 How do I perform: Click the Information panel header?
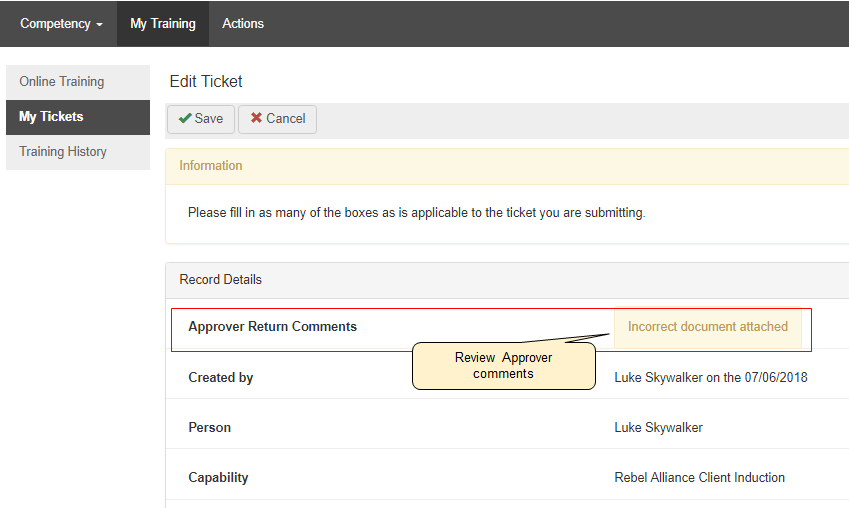pos(211,166)
